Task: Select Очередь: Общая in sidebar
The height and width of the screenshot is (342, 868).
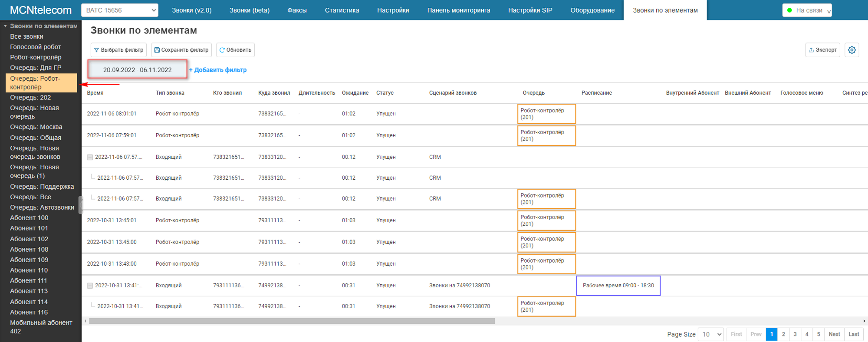Action: (36, 138)
